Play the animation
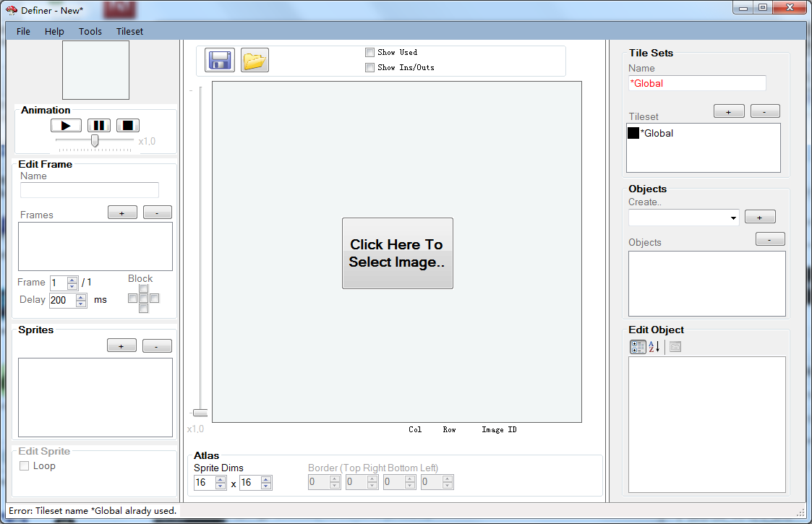Viewport: 812px width, 524px height. [66, 125]
